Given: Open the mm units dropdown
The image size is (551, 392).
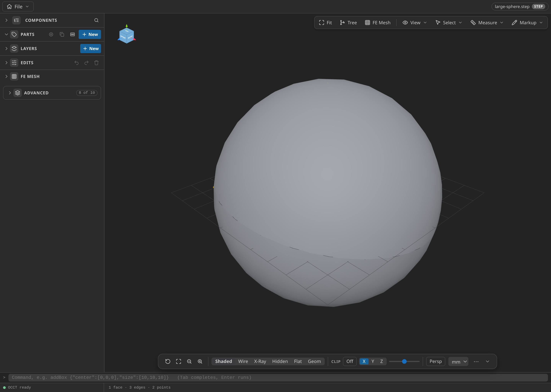Looking at the screenshot, I should pos(458,361).
